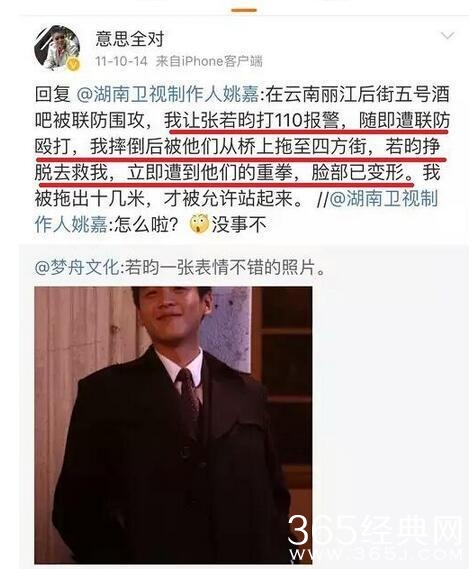473x569 pixels.
Task: Expand the post options chevron
Action: pyautogui.click(x=447, y=36)
